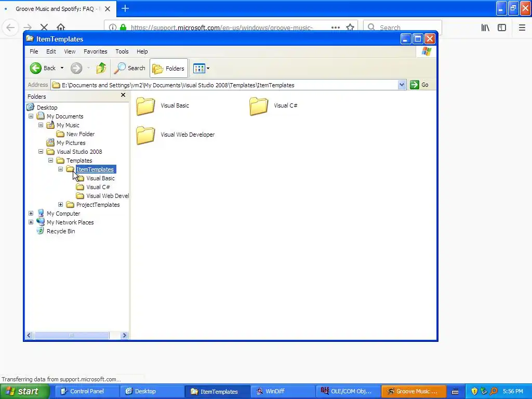Open the Visual Web Developer folder icon

(145, 135)
